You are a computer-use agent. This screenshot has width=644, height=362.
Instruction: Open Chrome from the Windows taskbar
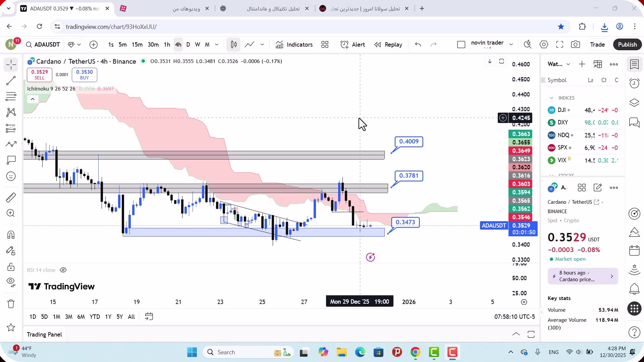415,352
